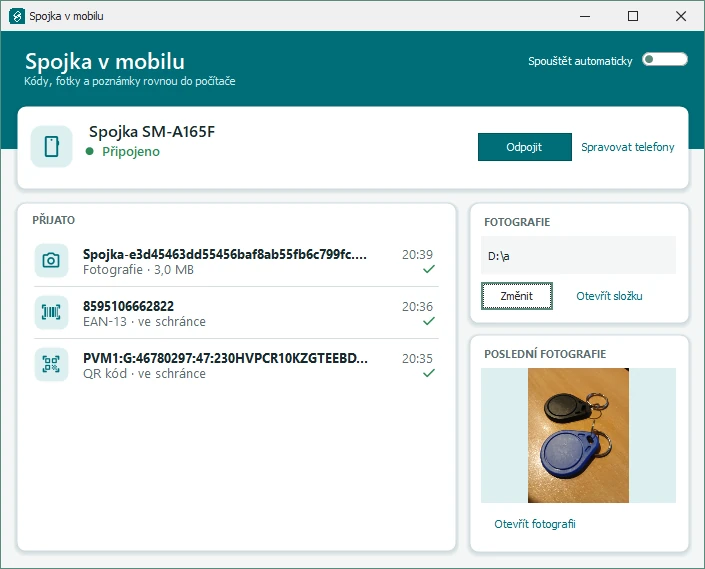Click the FOTOGRAFIE section heading
The image size is (705, 569).
tap(517, 222)
